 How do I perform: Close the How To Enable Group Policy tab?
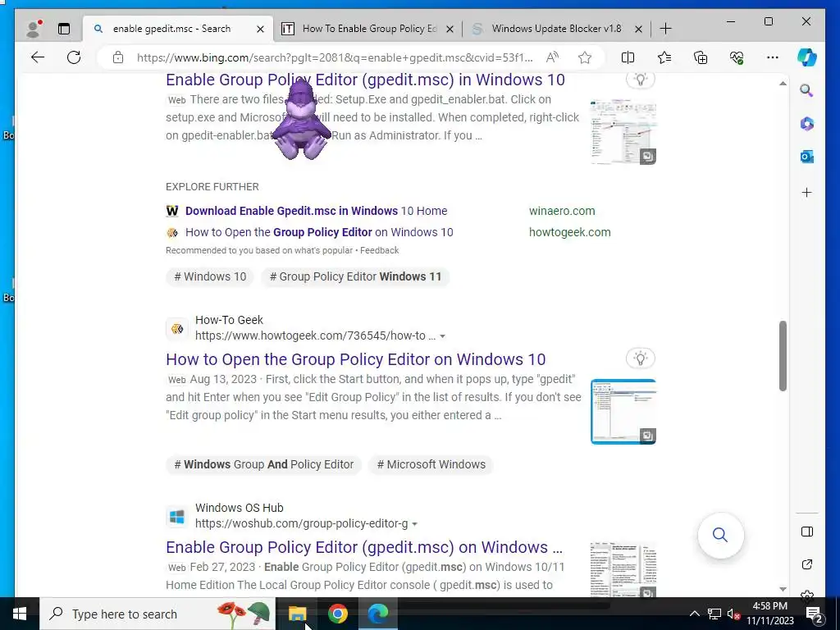point(450,29)
